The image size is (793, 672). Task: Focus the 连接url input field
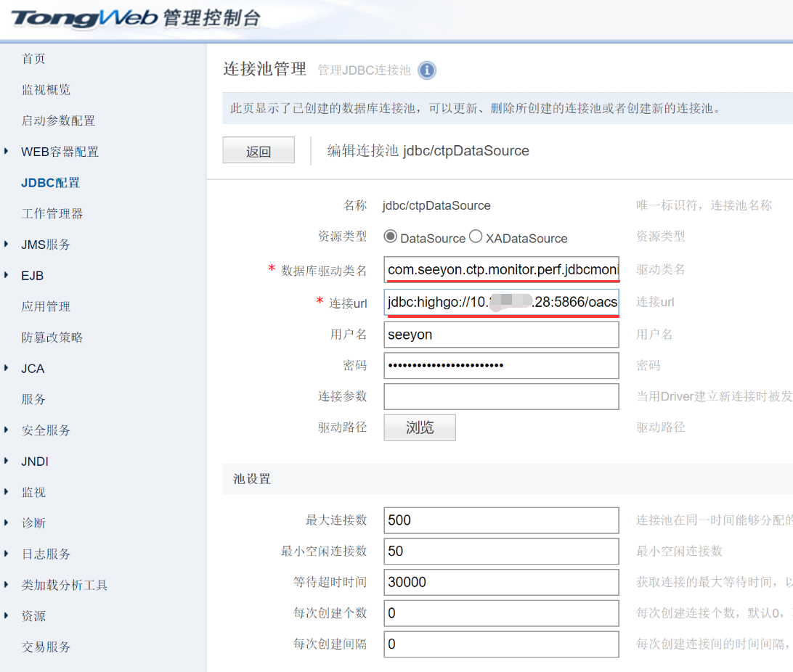pos(501,302)
